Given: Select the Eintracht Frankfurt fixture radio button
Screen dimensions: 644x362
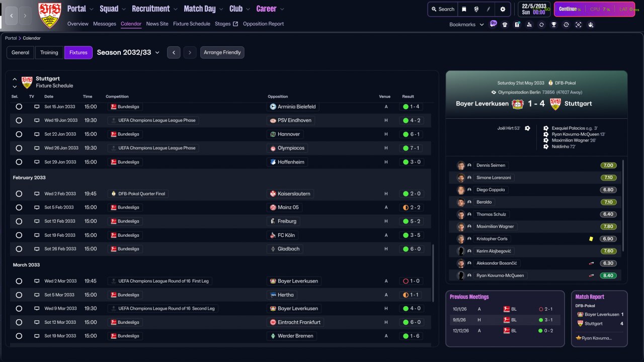Looking at the screenshot, I should coord(19,322).
